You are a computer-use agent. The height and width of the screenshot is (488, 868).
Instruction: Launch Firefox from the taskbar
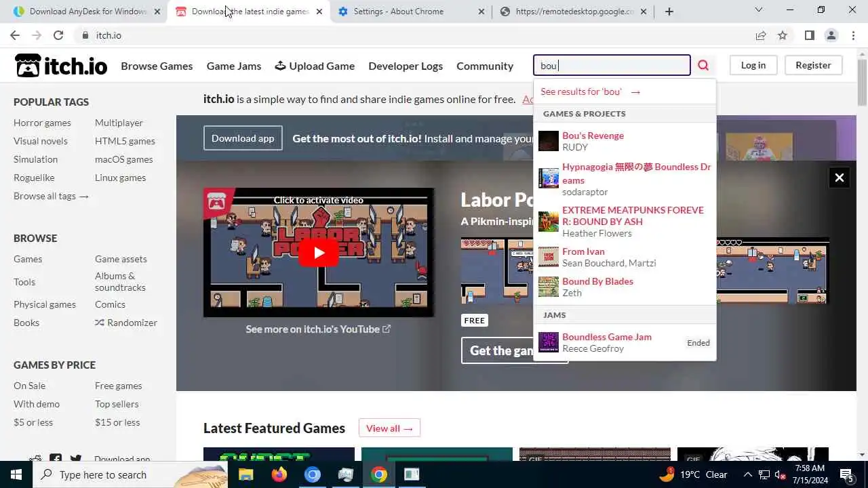(279, 474)
